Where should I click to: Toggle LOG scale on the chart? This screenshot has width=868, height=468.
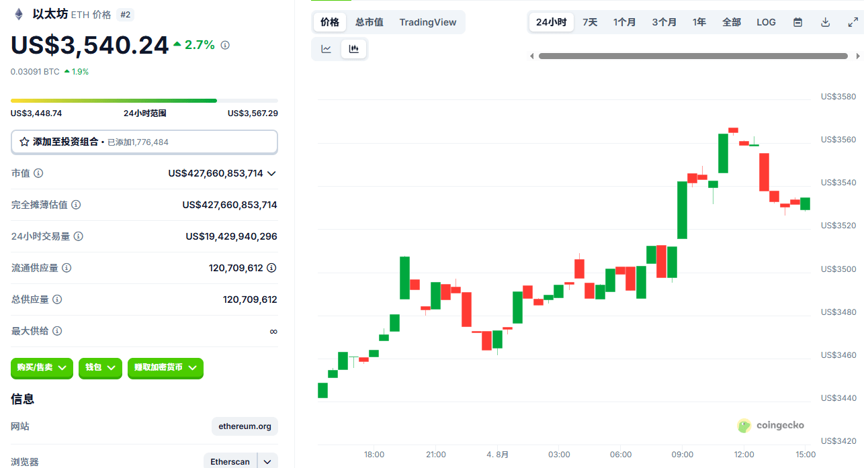click(x=766, y=22)
